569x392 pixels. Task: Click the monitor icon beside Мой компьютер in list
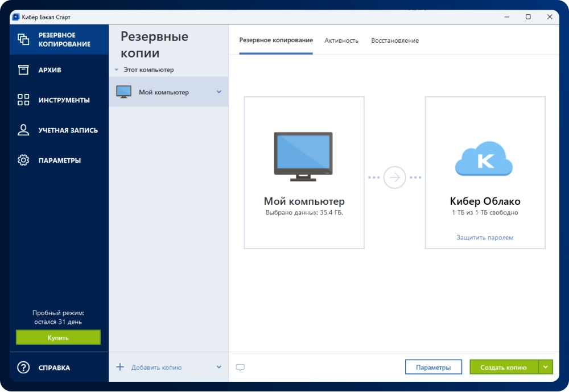point(123,92)
